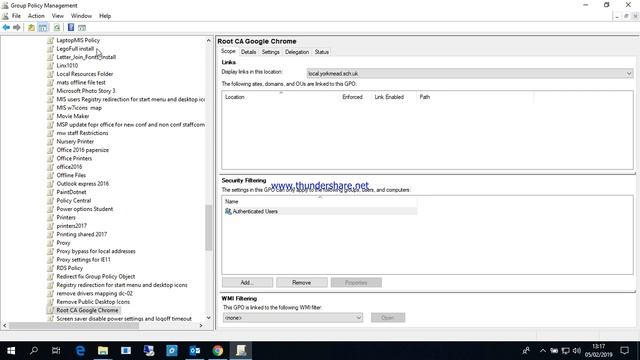Click the Enforced column header
This screenshot has height=360, width=640.
(356, 97)
